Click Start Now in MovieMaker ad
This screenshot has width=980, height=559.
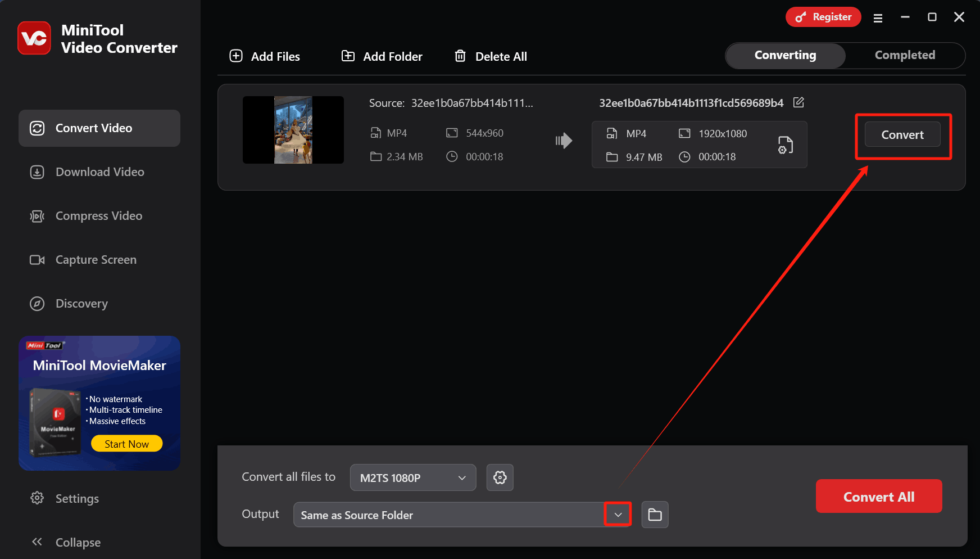pos(126,444)
